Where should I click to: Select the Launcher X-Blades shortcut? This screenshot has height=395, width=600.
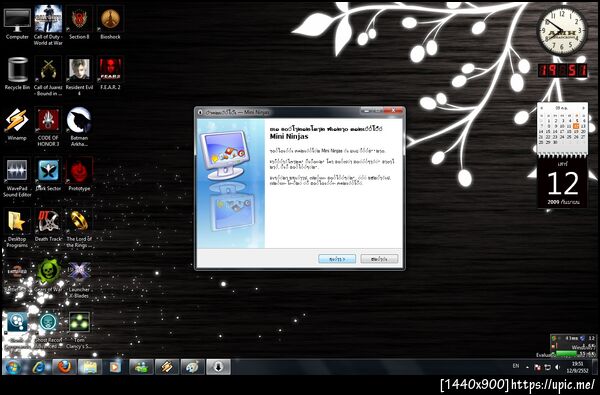(79, 278)
